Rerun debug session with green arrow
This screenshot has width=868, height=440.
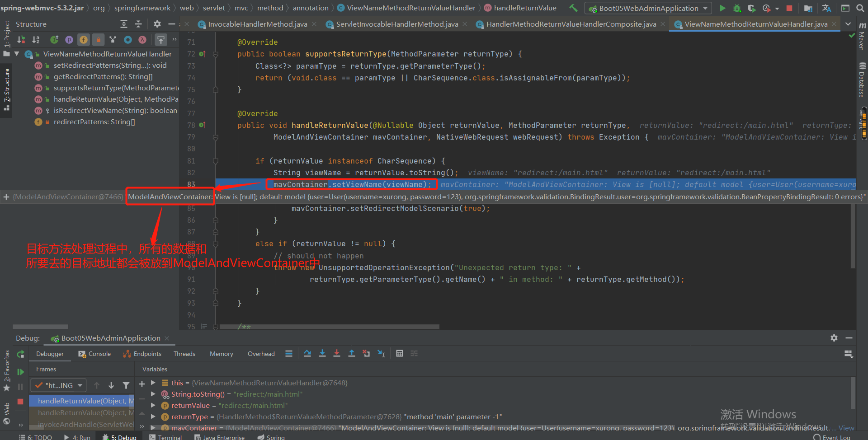point(20,355)
